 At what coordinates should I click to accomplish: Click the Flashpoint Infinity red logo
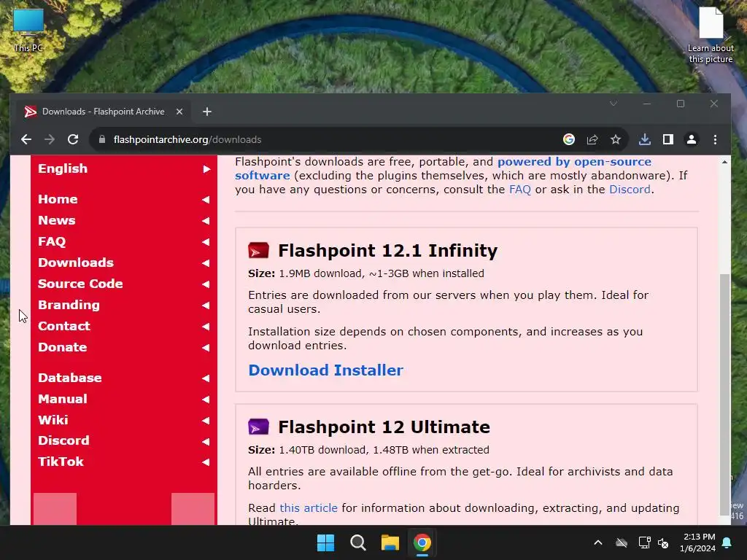258,251
